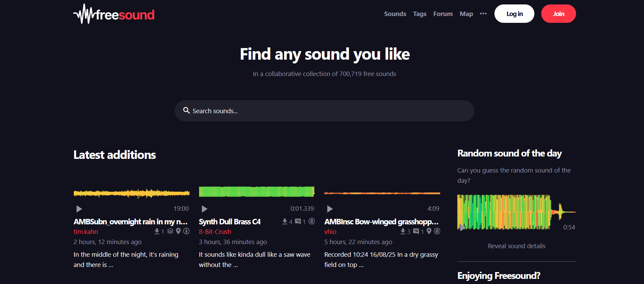This screenshot has height=284, width=644.
Task: Click the 'Enjoying Freesound?' heading
Action: tap(499, 275)
